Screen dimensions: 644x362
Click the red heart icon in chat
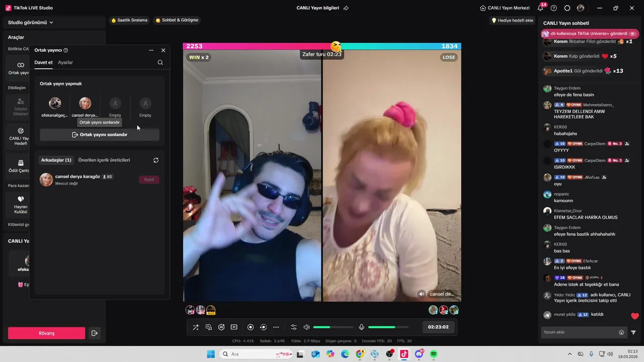coord(635,316)
